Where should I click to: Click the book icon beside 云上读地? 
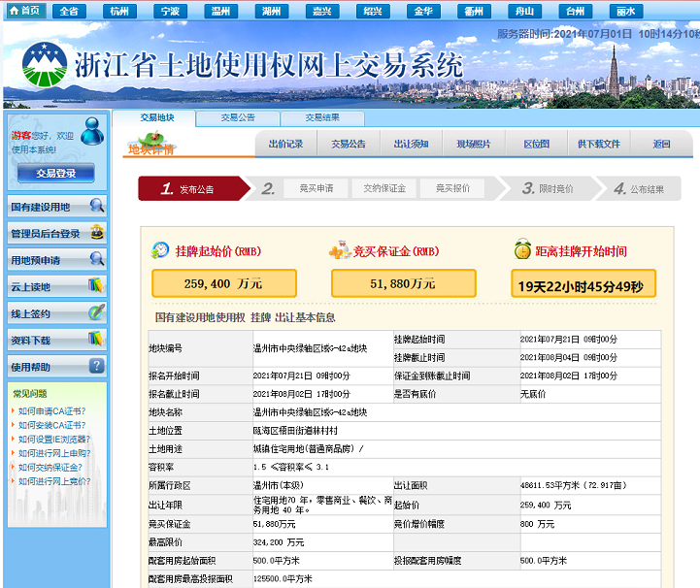pyautogui.click(x=96, y=286)
